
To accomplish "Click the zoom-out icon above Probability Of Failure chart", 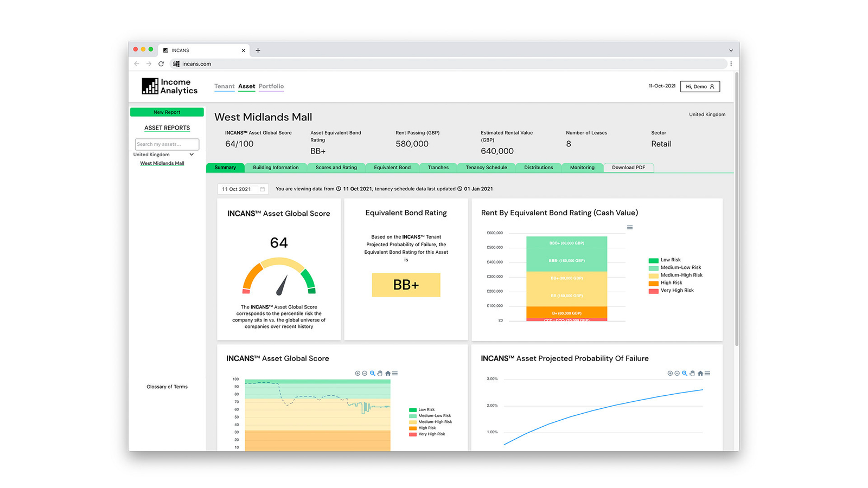I will (x=676, y=374).
